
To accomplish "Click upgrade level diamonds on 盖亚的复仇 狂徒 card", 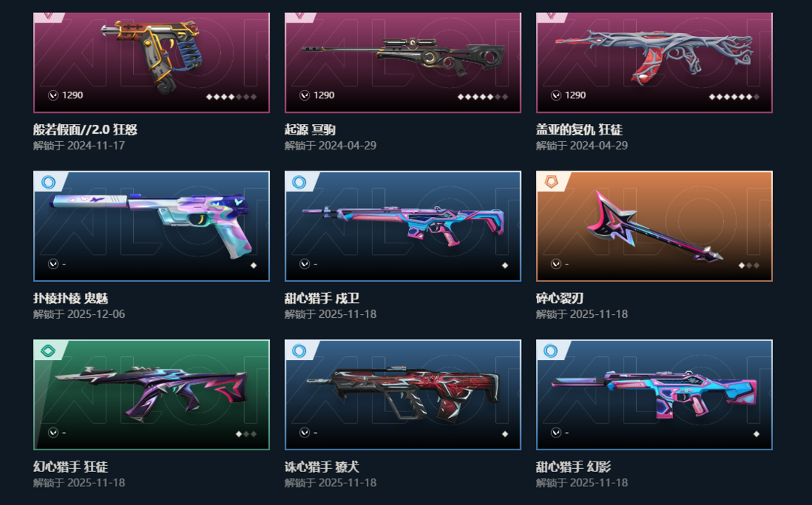I will coord(734,97).
